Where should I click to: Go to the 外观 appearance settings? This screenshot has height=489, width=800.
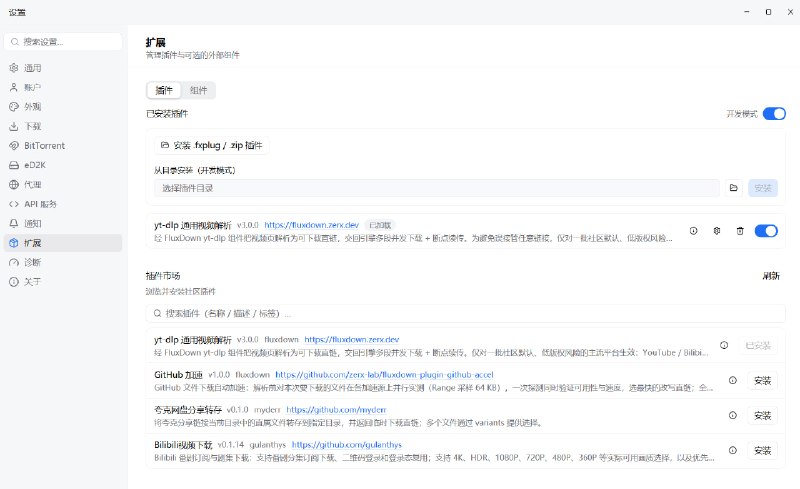pyautogui.click(x=63, y=107)
